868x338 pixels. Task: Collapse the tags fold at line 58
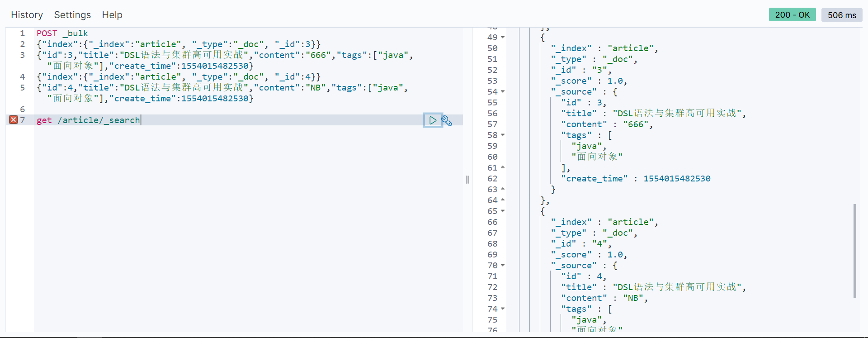[503, 135]
